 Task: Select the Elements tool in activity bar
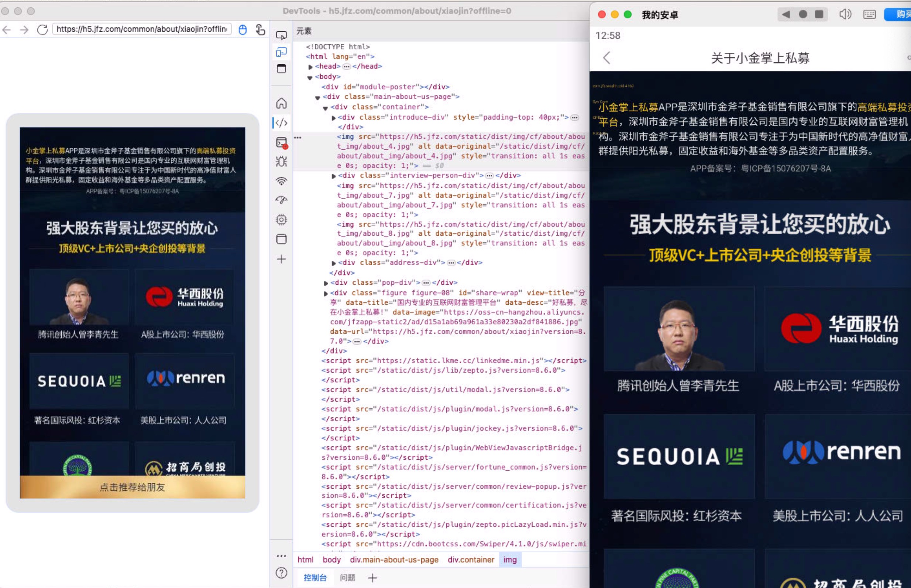282,122
